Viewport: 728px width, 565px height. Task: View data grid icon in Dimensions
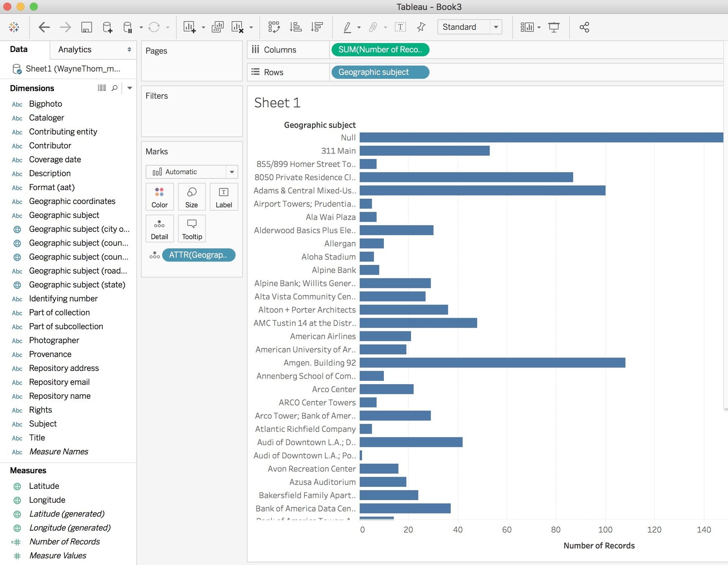tap(102, 88)
